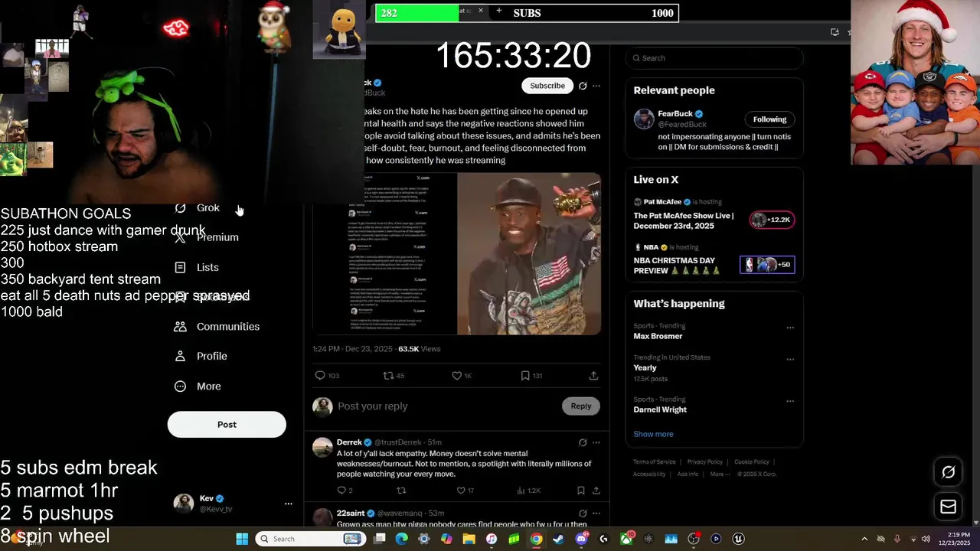Close the browser tab with X button
This screenshot has height=551, width=980.
pos(481,11)
